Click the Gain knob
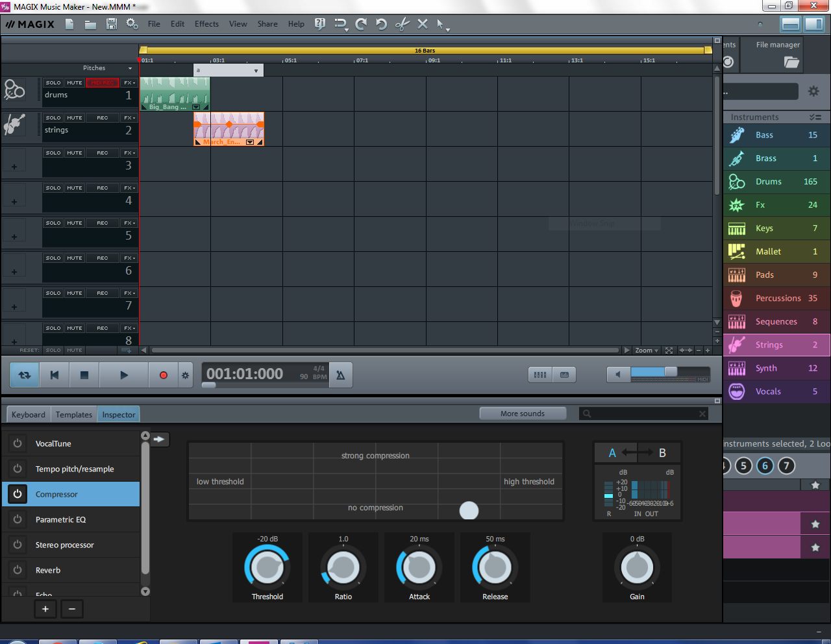 pyautogui.click(x=637, y=567)
